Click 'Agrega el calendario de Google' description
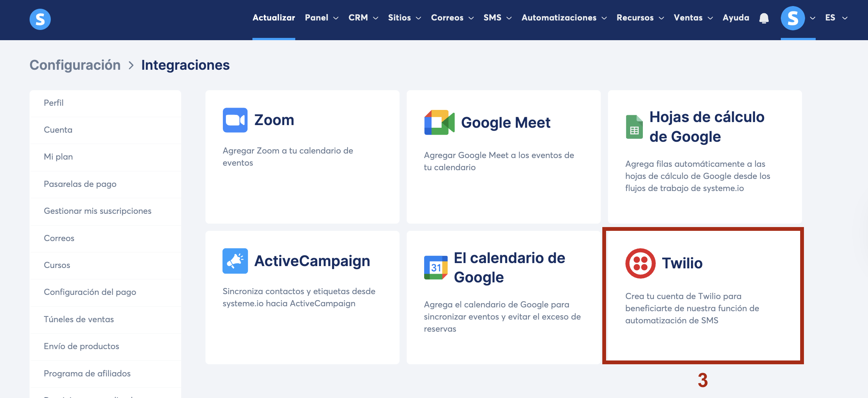The image size is (868, 398). [502, 317]
